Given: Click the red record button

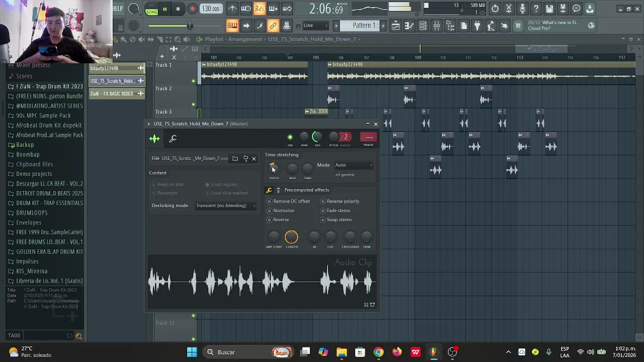Looking at the screenshot, I should click(x=192, y=9).
